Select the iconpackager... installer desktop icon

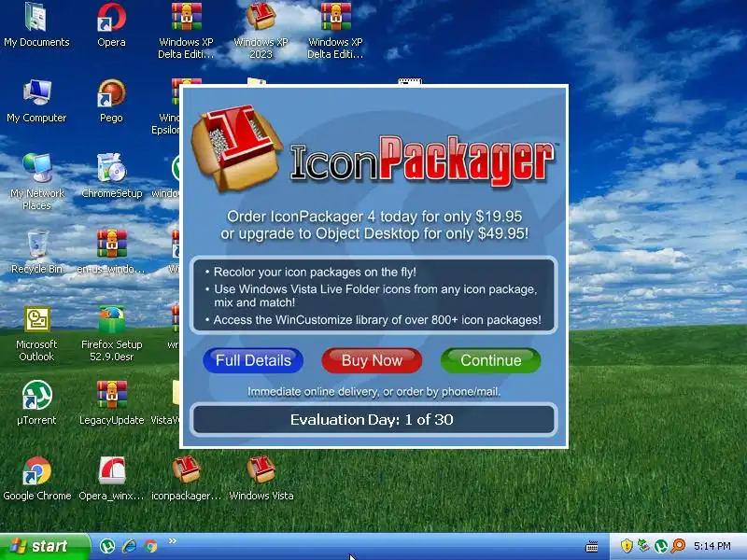(186, 479)
